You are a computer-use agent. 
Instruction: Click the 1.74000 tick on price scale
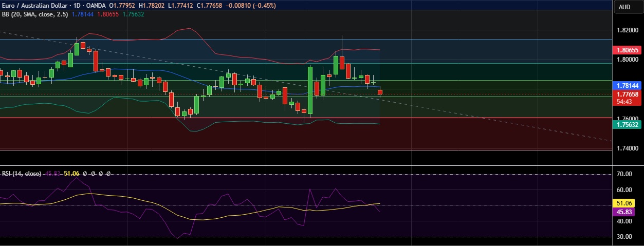pos(628,148)
